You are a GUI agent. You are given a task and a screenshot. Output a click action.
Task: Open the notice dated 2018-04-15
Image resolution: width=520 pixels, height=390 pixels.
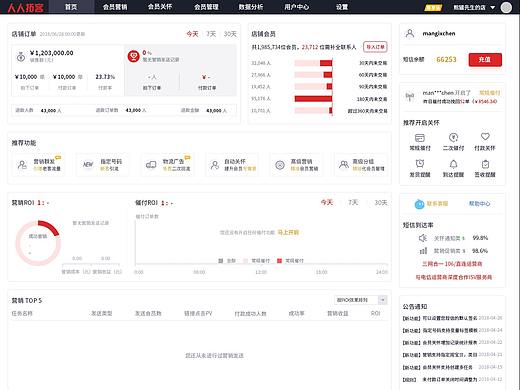tap(452, 367)
